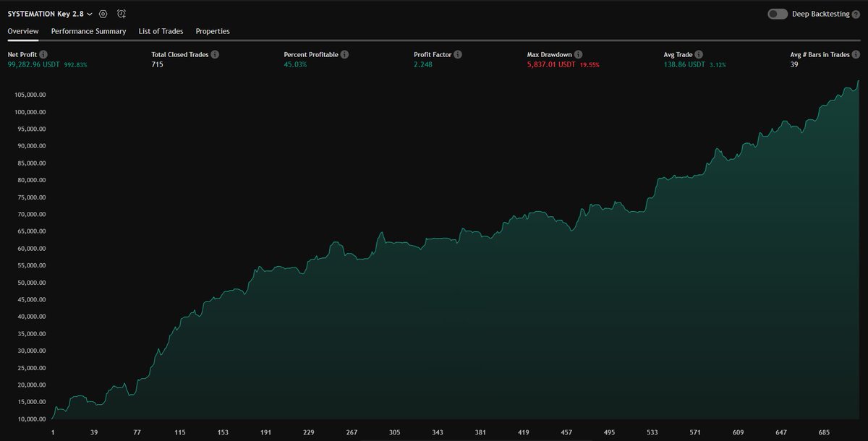
Task: Click the 10,000.00 y-axis label
Action: tap(32, 419)
